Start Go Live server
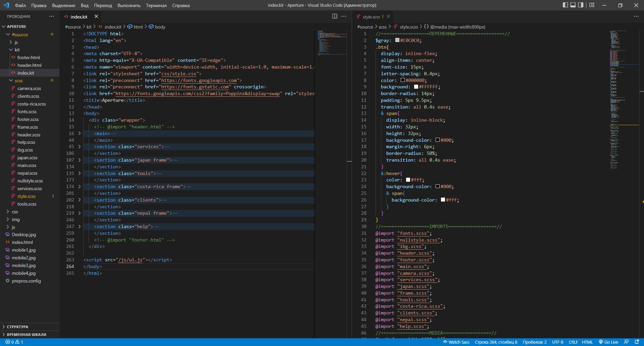 (608, 342)
